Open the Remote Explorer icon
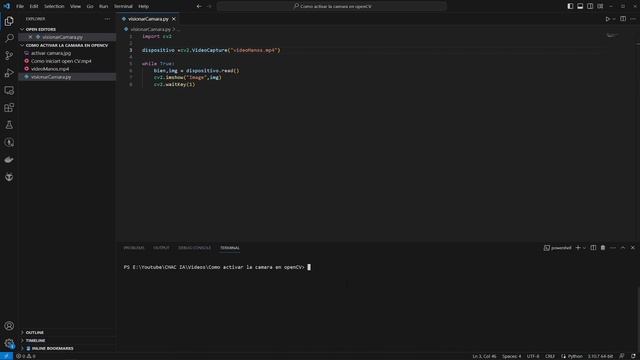 [x=9, y=90]
